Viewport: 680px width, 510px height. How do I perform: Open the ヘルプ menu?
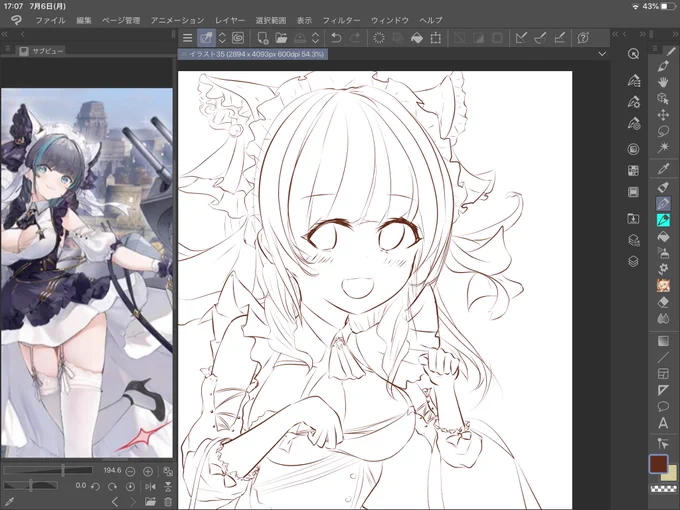pyautogui.click(x=431, y=20)
